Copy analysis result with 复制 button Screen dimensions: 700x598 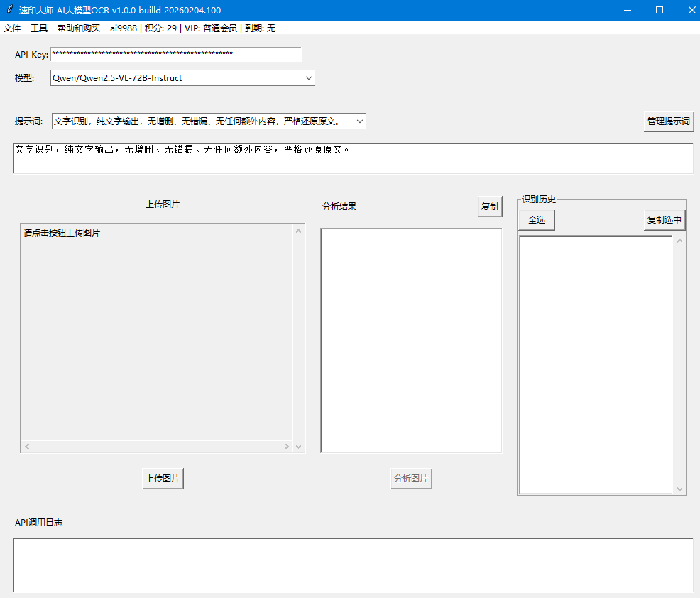pyautogui.click(x=489, y=207)
